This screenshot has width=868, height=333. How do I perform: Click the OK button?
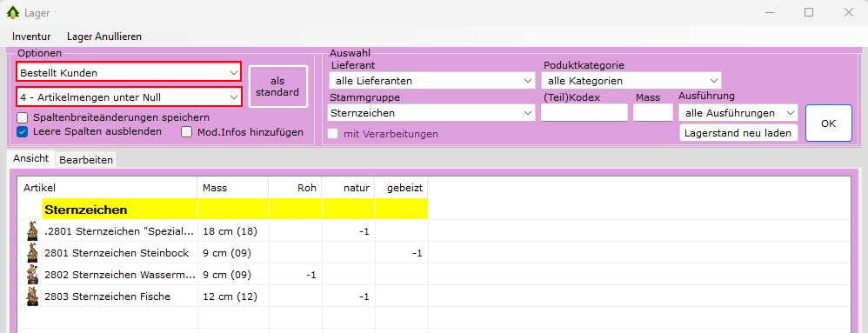[x=828, y=123]
